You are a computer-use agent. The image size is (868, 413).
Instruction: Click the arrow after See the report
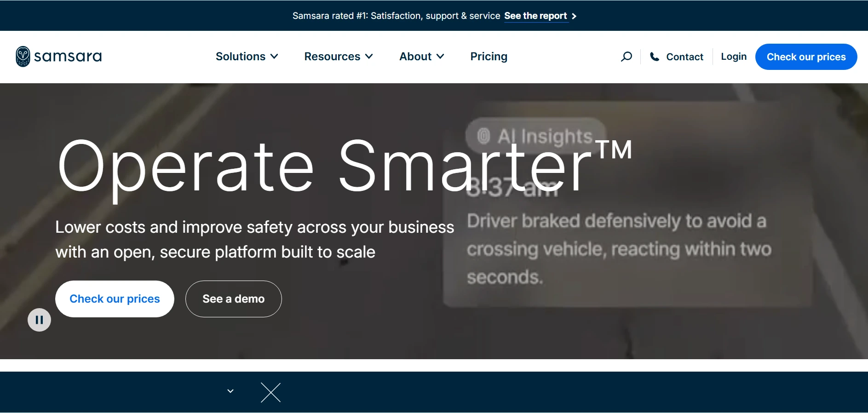(x=574, y=16)
